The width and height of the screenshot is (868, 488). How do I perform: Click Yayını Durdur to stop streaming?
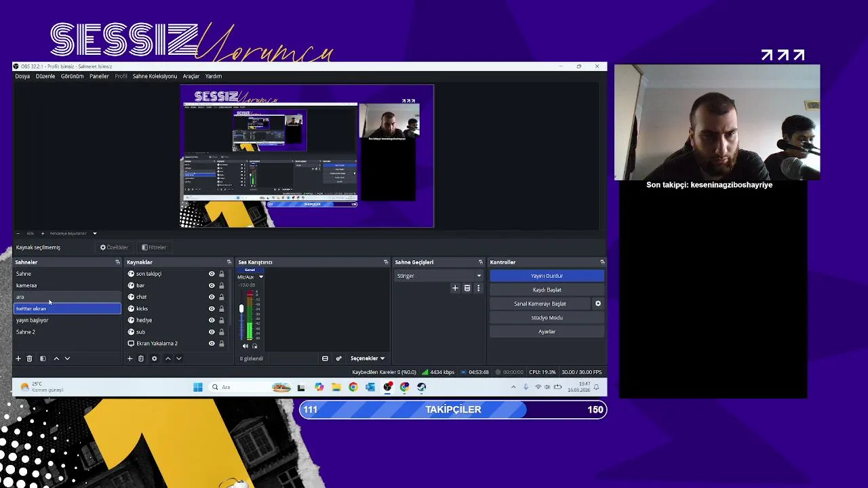[547, 276]
